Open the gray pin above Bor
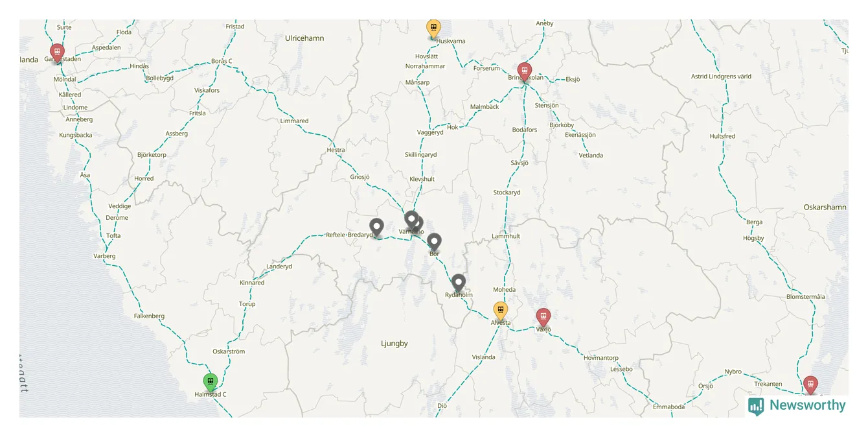This screenshot has height=437, width=868. tap(434, 242)
